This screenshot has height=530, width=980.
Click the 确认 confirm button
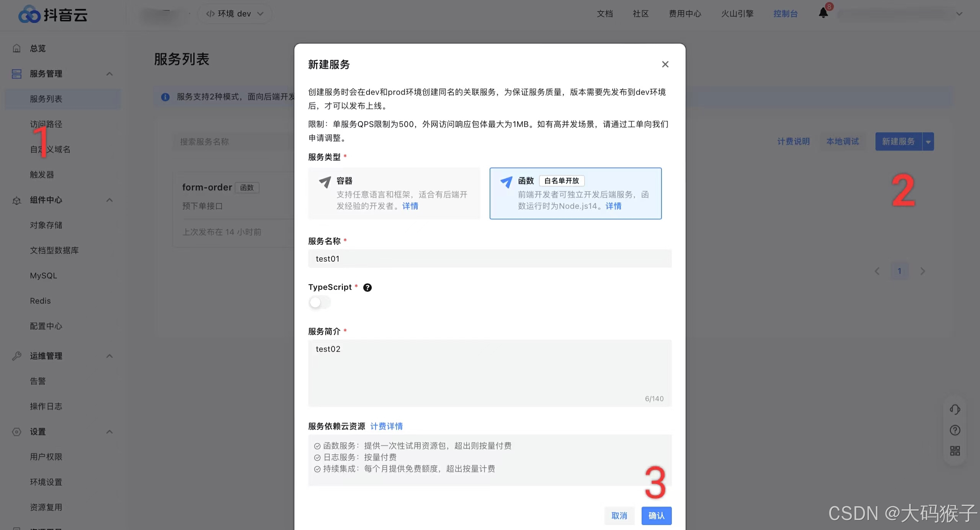(656, 516)
